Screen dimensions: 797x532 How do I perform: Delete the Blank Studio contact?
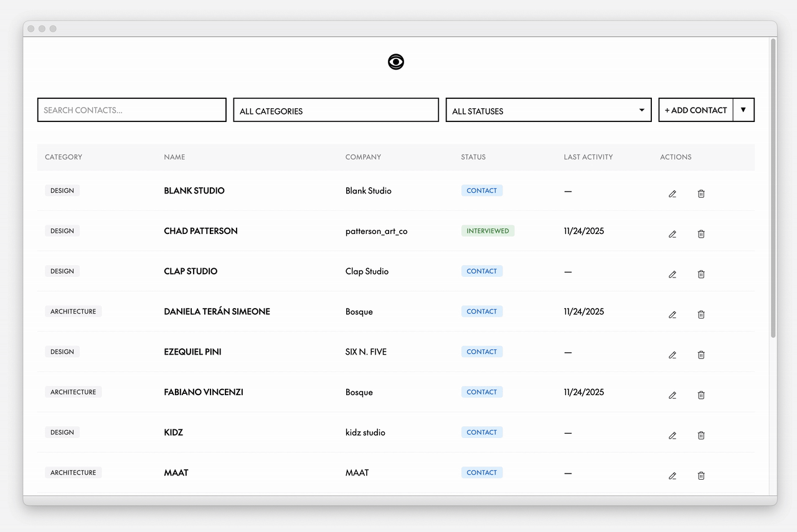point(701,194)
